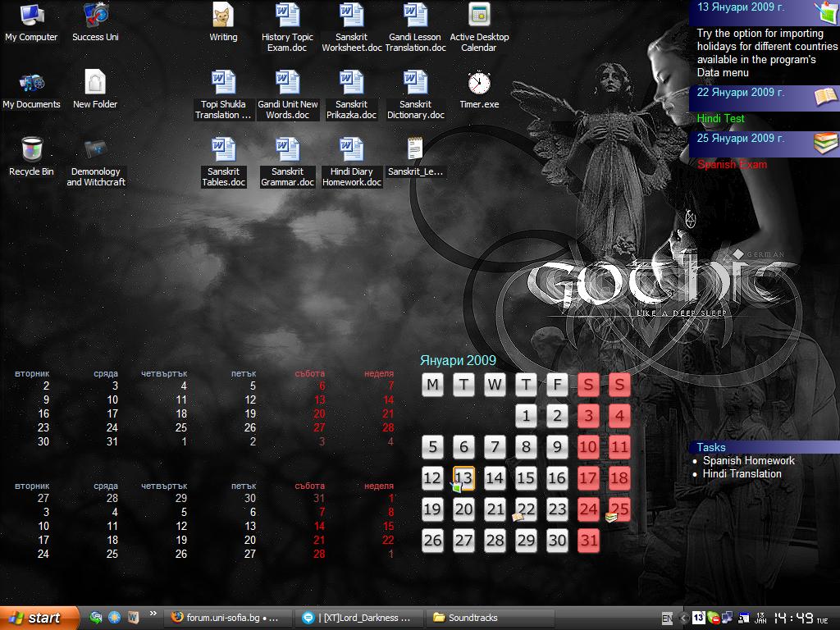Screen dimensions: 840x630
Task: Click the Start button
Action: 39,618
